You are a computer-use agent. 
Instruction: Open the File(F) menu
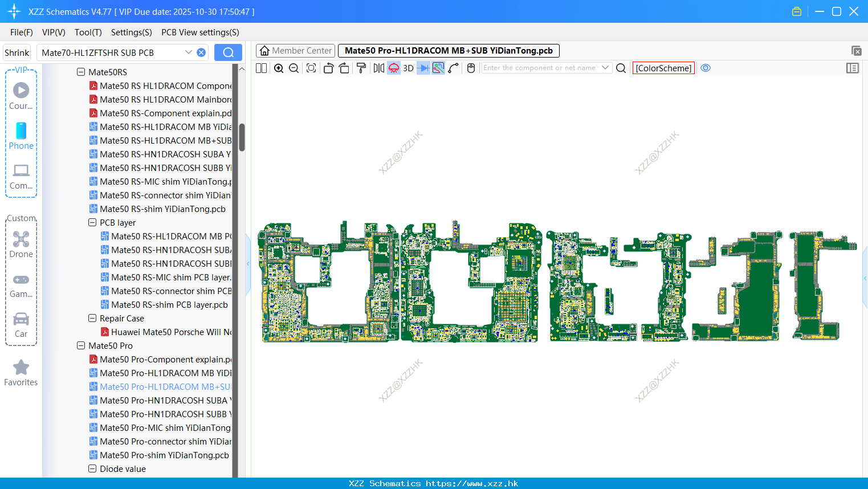pyautogui.click(x=22, y=32)
